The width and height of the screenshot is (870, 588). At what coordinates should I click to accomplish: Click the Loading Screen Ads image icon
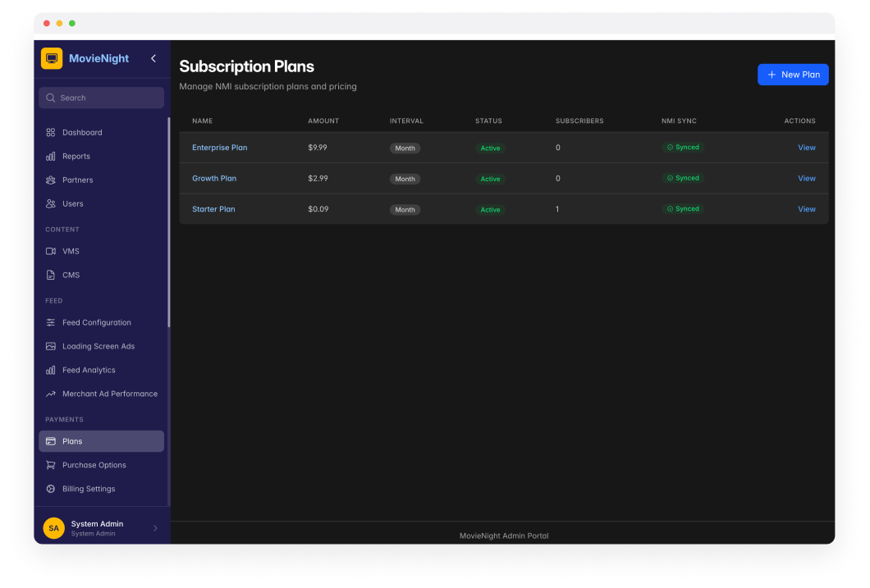[51, 346]
